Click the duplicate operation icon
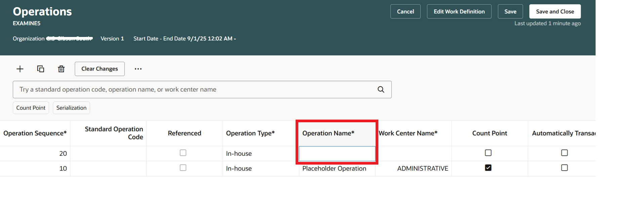The height and width of the screenshot is (218, 644). 41,69
